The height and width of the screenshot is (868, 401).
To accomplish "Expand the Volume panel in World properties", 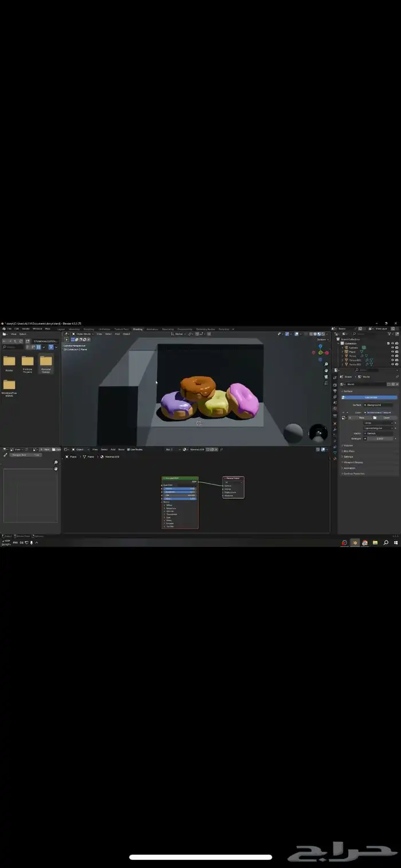I will (x=348, y=445).
